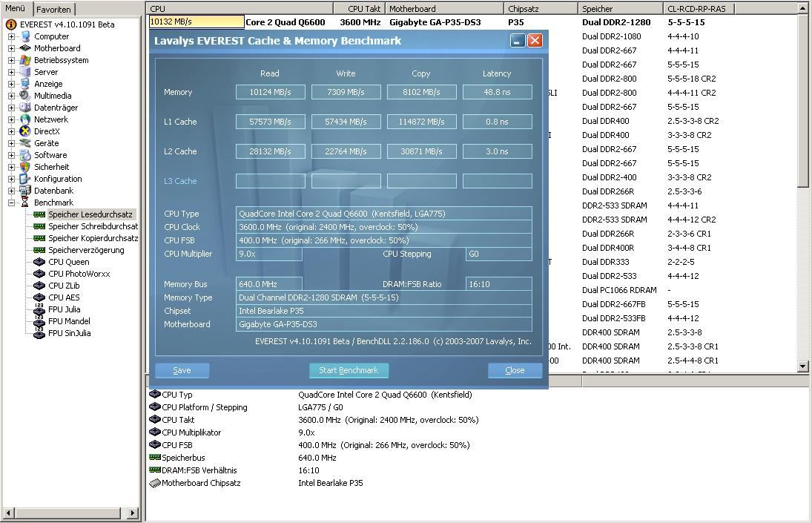Expand the Computer tree node

click(11, 36)
